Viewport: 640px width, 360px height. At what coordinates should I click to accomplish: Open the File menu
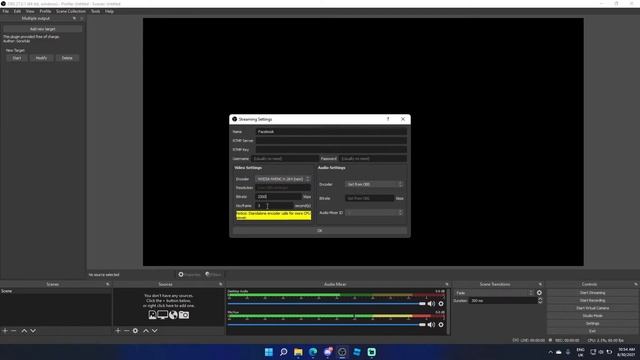coord(6,11)
